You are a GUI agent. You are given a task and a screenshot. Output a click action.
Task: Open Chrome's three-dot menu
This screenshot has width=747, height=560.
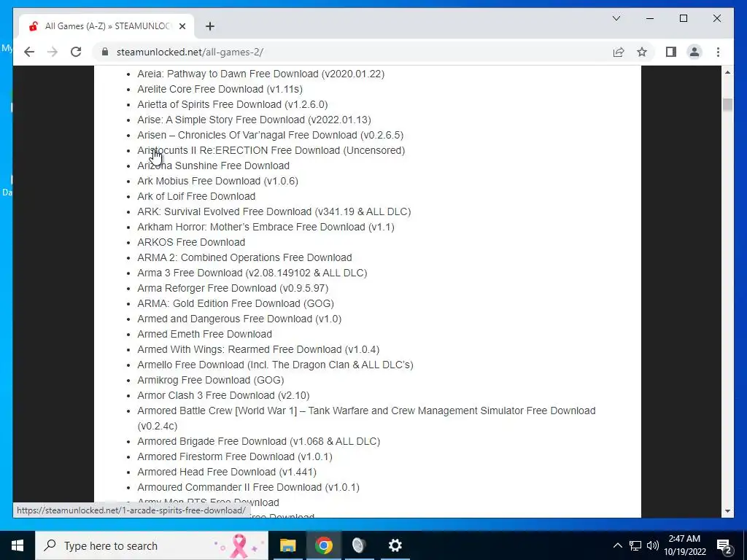point(718,52)
